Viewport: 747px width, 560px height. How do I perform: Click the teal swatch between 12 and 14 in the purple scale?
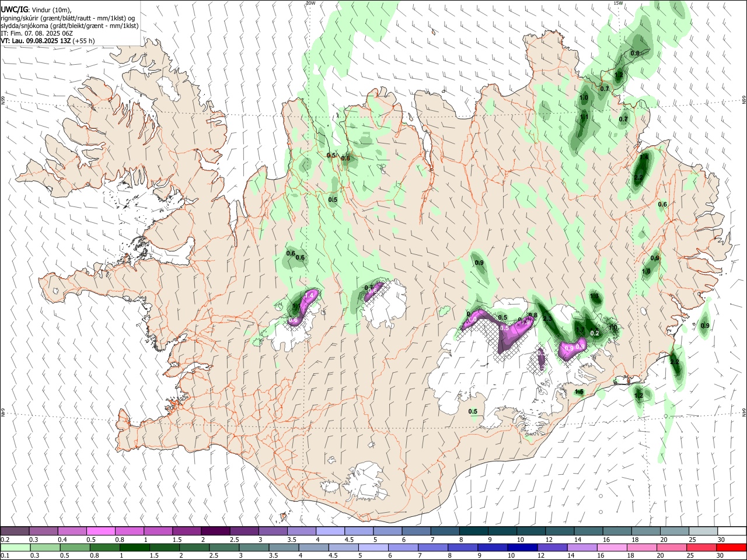(x=560, y=531)
